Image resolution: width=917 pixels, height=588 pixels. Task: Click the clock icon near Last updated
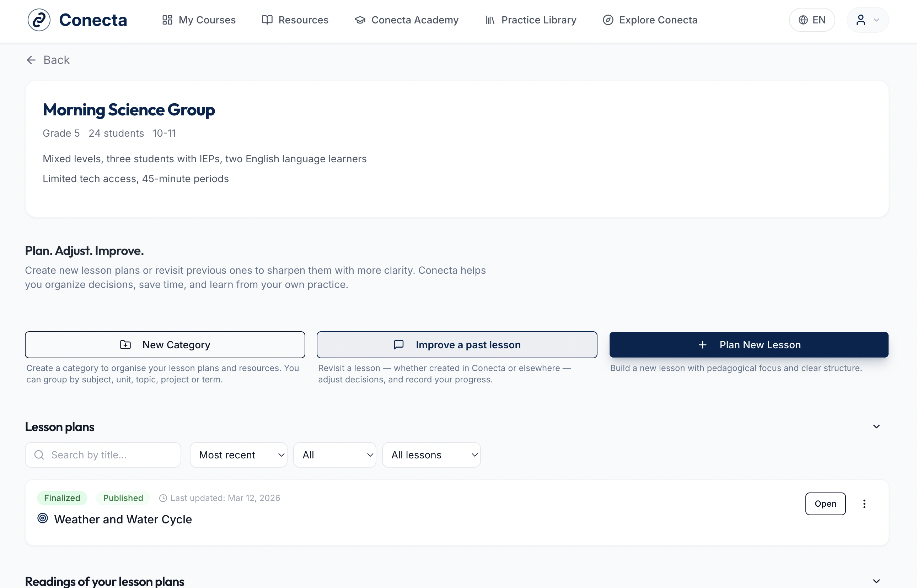(x=163, y=498)
